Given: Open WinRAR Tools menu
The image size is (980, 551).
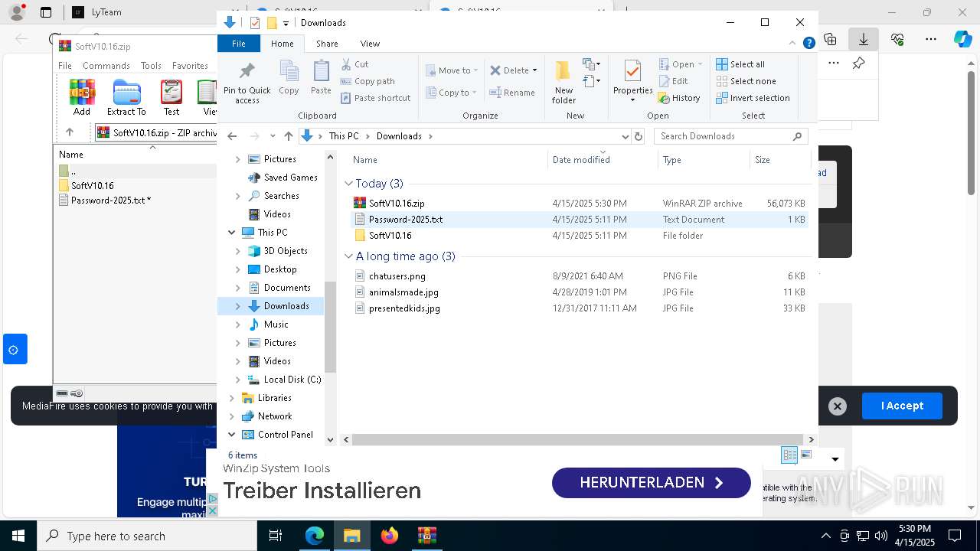Looking at the screenshot, I should tap(151, 66).
